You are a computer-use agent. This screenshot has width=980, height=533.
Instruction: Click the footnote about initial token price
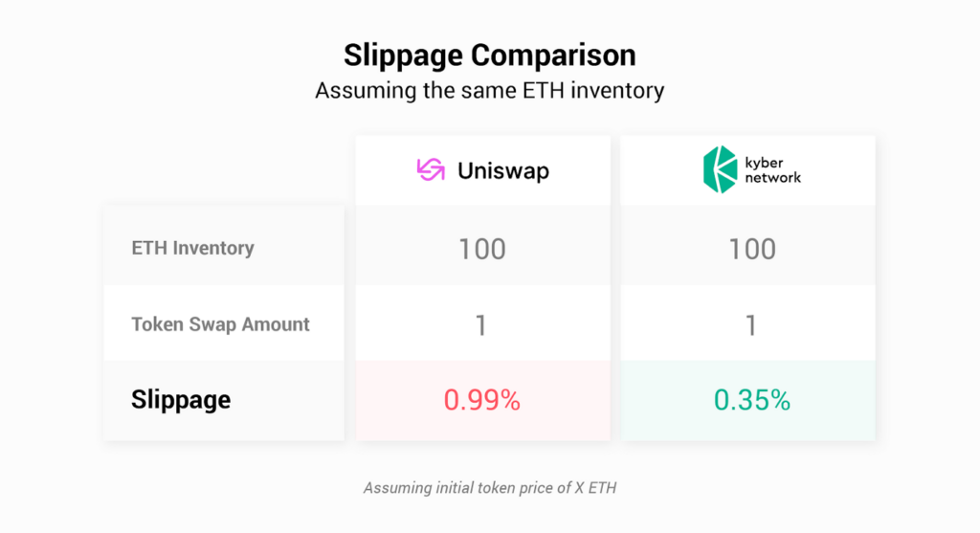490,488
